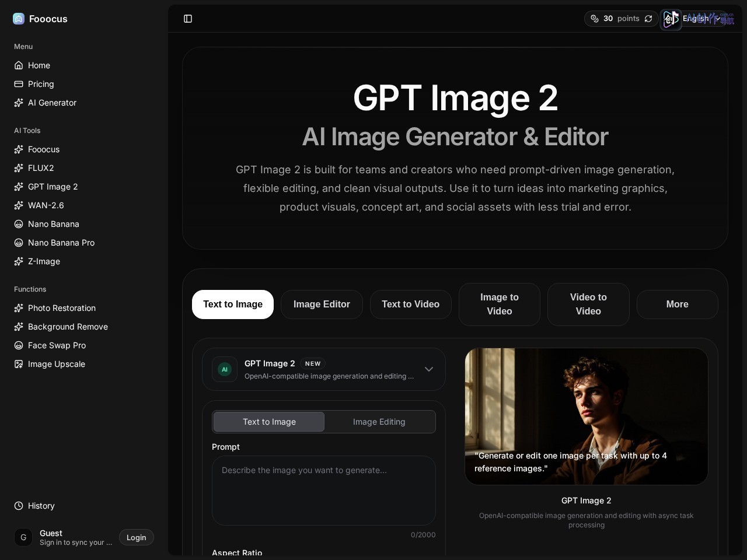Image resolution: width=747 pixels, height=560 pixels.
Task: Open Nano Banana Pro tool
Action: pos(84,243)
